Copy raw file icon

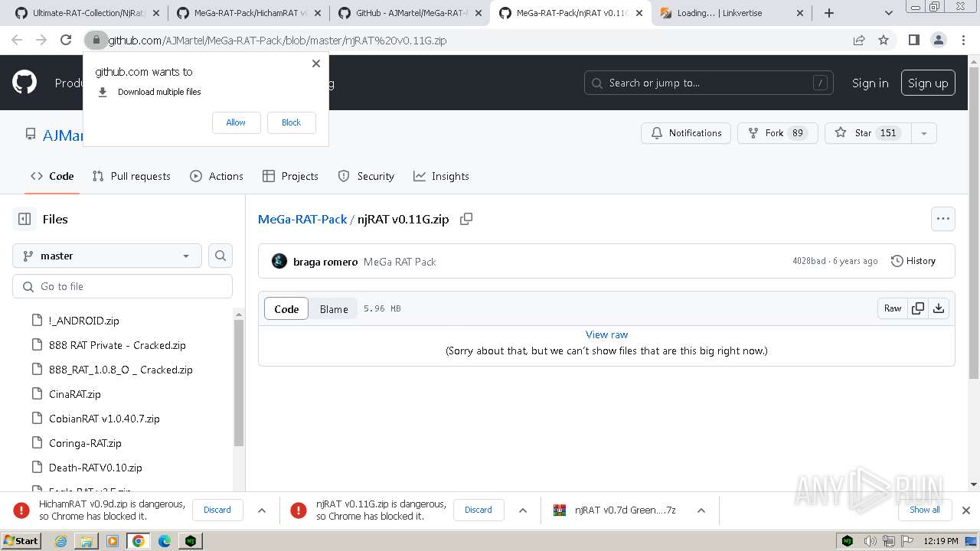917,308
